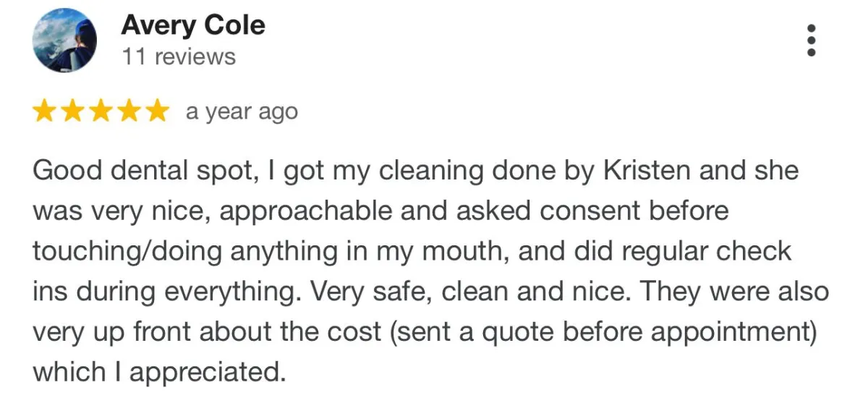Click the 'a year ago' timestamp
Image resolution: width=868 pixels, height=406 pixels.
pyautogui.click(x=242, y=112)
